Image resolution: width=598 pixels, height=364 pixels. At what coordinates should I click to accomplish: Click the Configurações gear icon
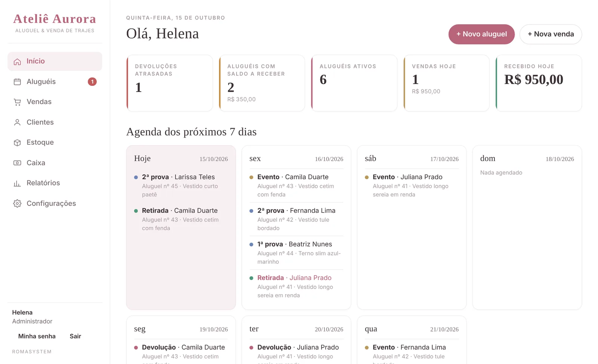pyautogui.click(x=17, y=203)
